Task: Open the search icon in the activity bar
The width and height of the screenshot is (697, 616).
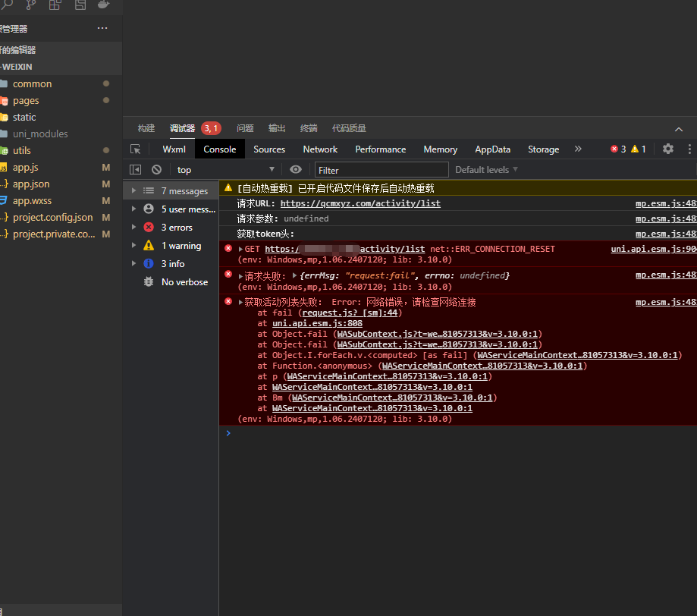Action: click(x=7, y=5)
